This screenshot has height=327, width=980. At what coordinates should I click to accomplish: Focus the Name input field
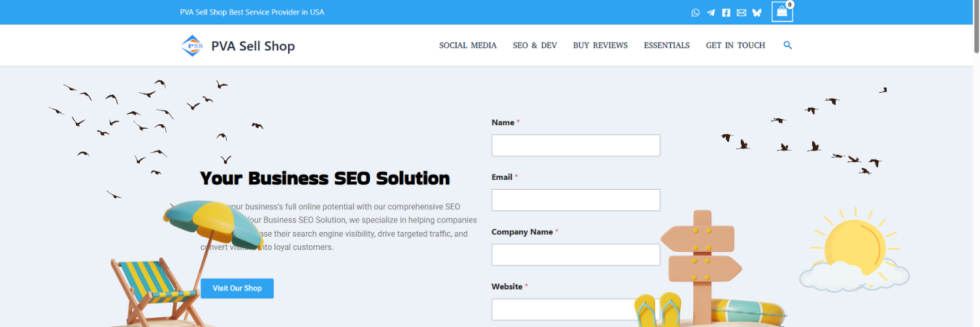576,145
